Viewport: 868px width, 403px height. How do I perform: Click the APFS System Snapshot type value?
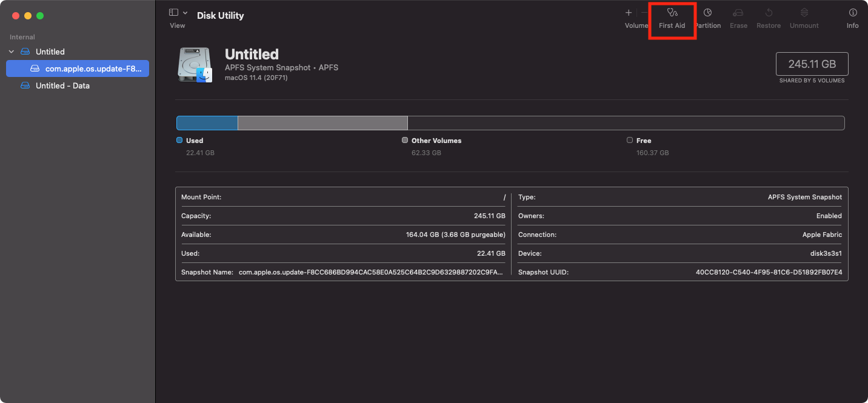(805, 197)
